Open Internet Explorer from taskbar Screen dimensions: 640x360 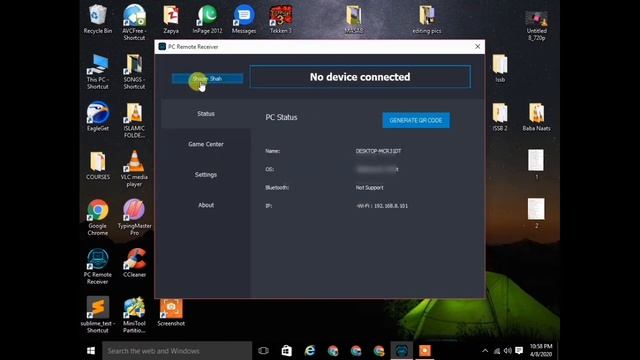[310, 351]
